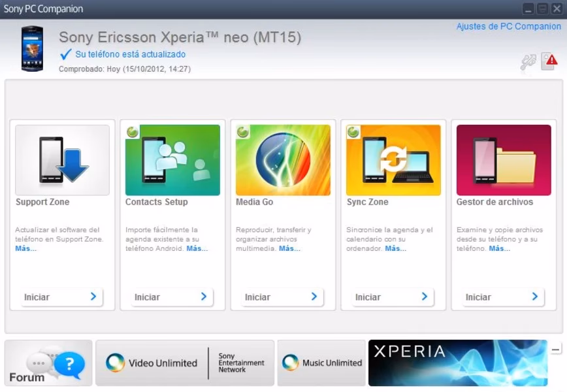Screen dimensions: 567x392
Task: Open the Sync Zone tile icon
Action: coord(393,160)
